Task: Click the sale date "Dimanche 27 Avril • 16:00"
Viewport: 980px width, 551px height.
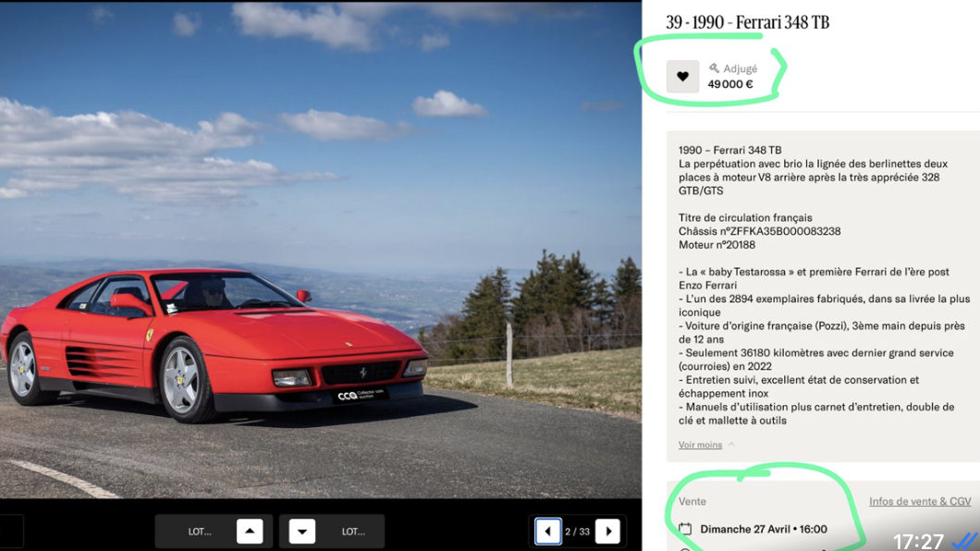Action: tap(764, 529)
